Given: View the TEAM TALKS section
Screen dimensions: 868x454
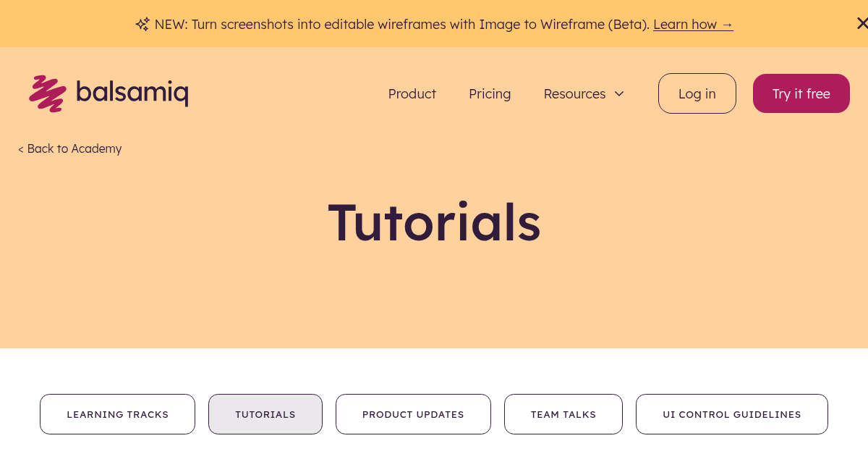Looking at the screenshot, I should tap(563, 414).
